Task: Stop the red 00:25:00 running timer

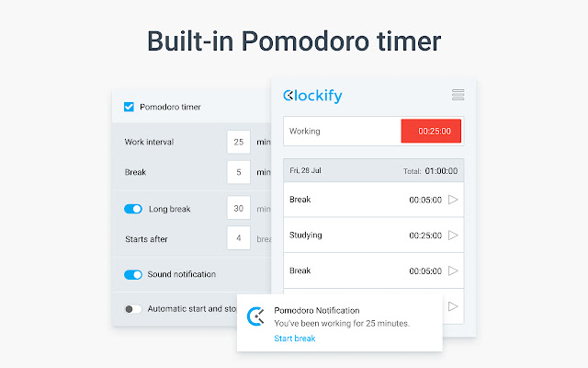Action: point(431,132)
